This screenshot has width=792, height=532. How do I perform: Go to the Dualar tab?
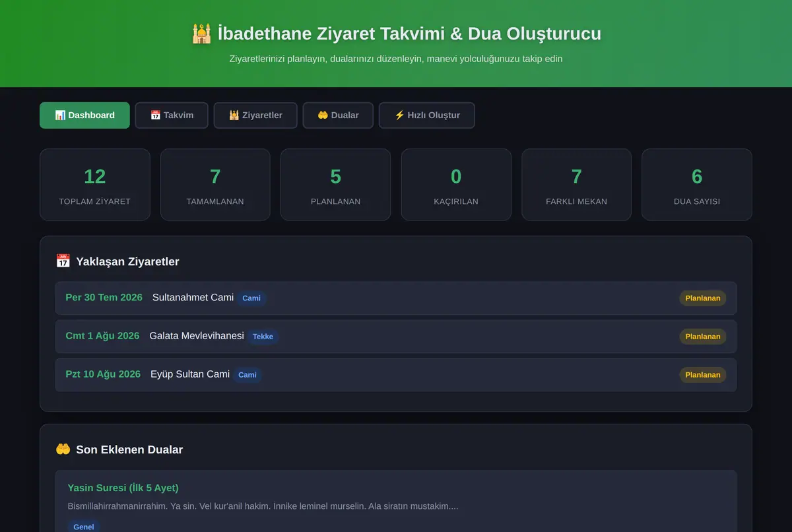tap(338, 115)
